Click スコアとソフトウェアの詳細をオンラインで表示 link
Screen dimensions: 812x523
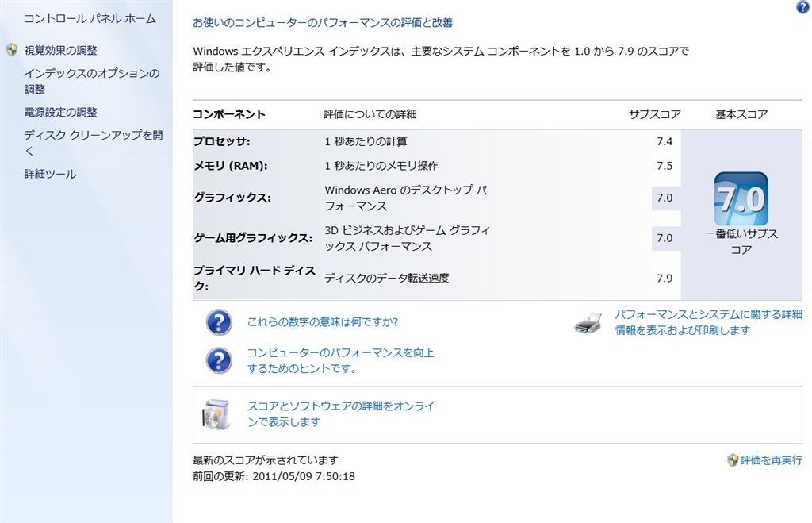tap(341, 413)
